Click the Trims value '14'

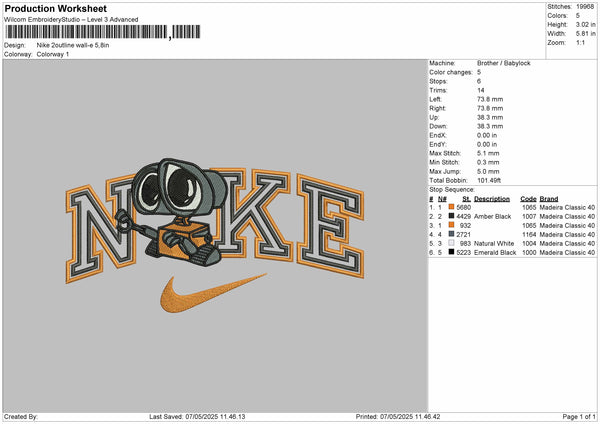coord(481,90)
